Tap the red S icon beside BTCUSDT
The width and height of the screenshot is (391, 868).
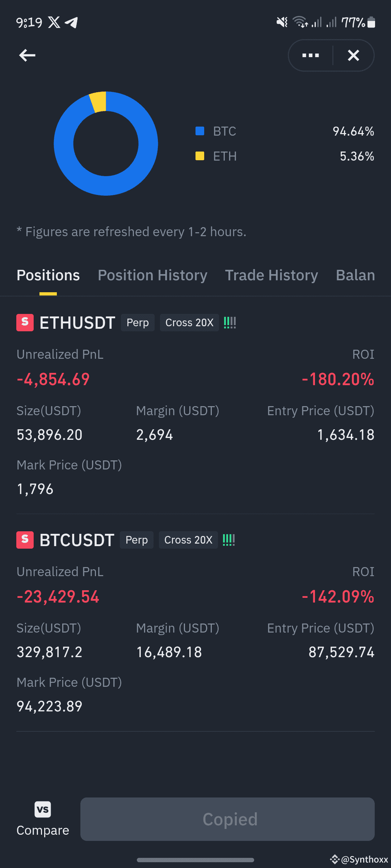coord(25,540)
